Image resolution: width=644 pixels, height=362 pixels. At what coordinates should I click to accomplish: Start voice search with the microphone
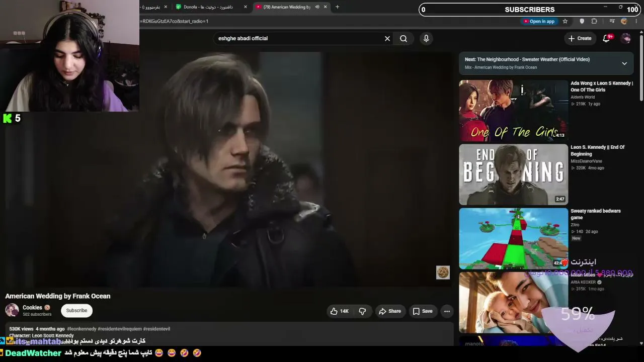[426, 38]
